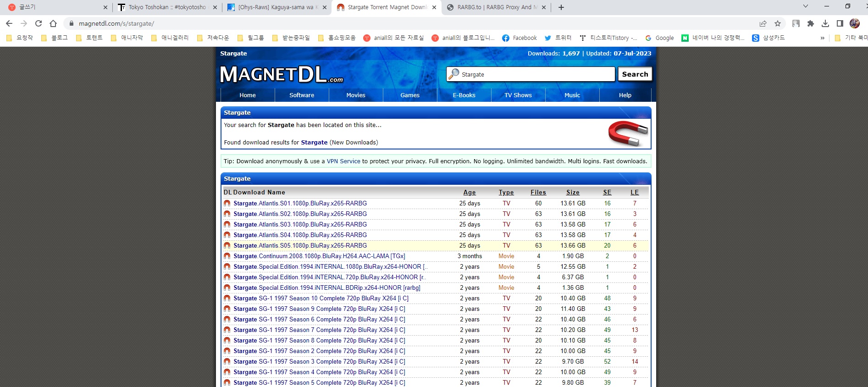Click the Search button
The height and width of the screenshot is (387, 868).
pyautogui.click(x=635, y=74)
